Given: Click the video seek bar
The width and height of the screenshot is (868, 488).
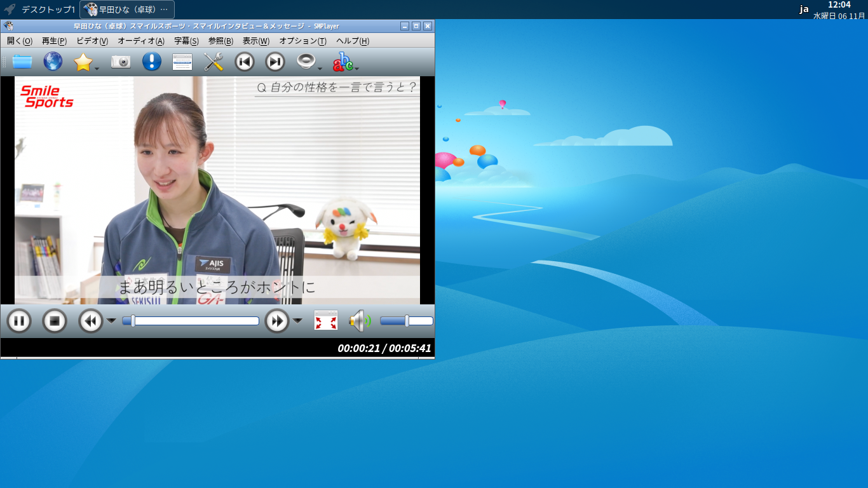Looking at the screenshot, I should (191, 321).
